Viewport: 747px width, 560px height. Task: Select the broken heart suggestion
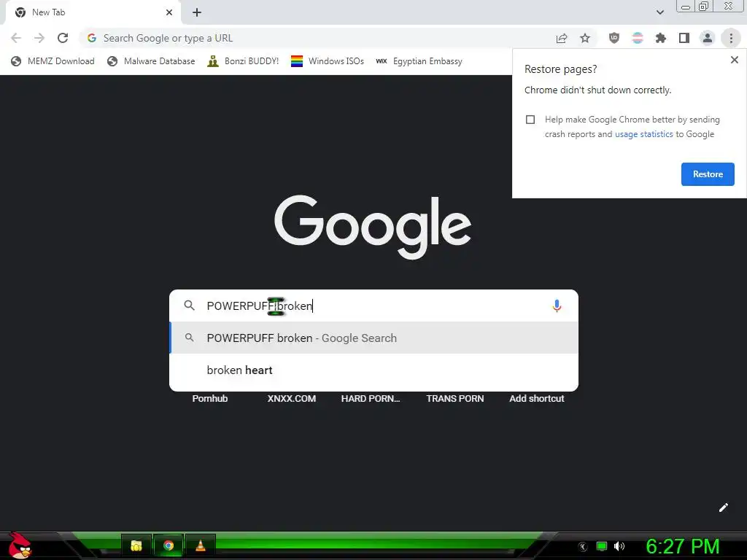coord(374,370)
